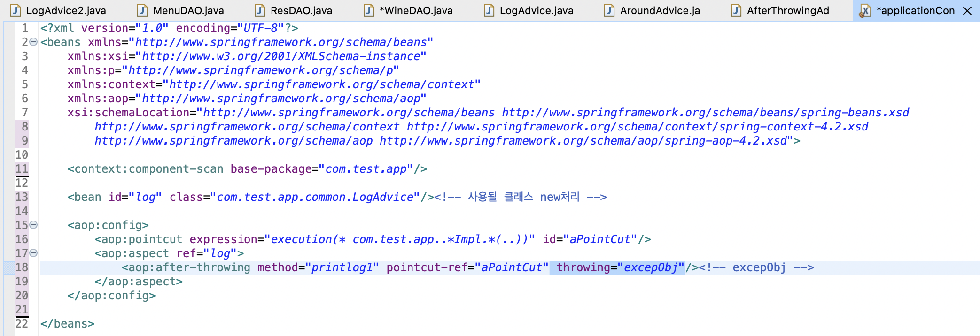980x336 pixels.
Task: Click the xmlns:xsi namespace declaration
Action: click(x=247, y=56)
